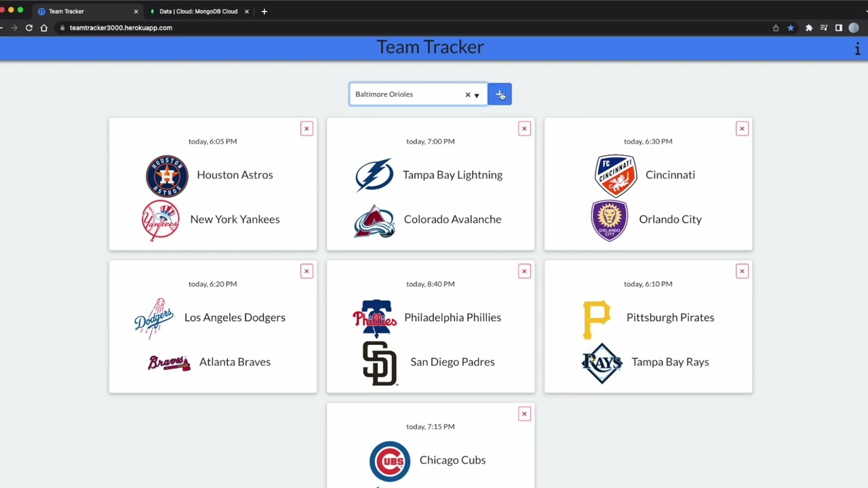Reload the page

click(x=29, y=28)
